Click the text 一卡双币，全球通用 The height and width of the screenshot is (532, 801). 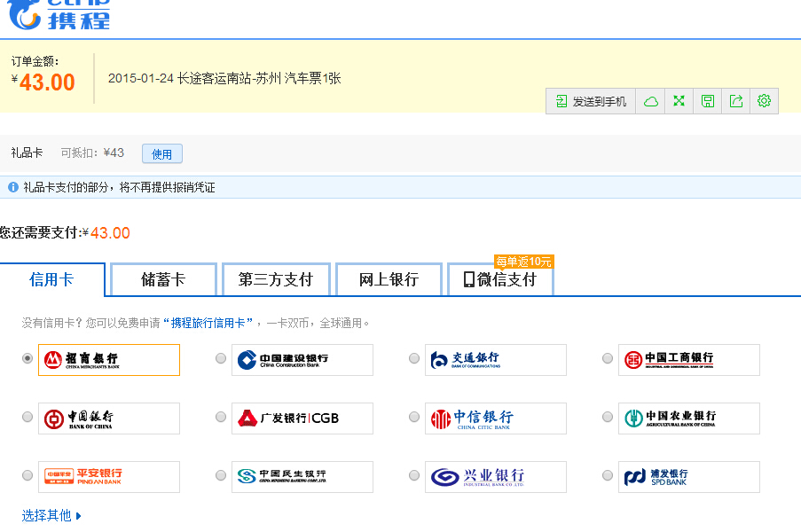click(318, 323)
